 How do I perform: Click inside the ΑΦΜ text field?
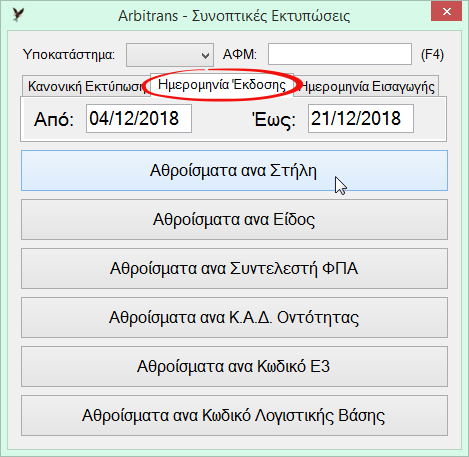pos(340,54)
